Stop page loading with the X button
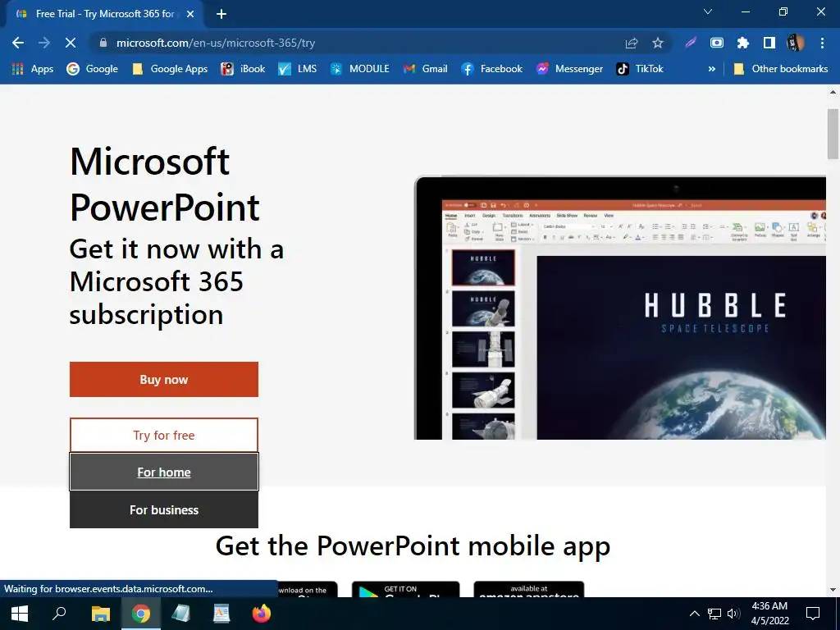 [x=71, y=43]
